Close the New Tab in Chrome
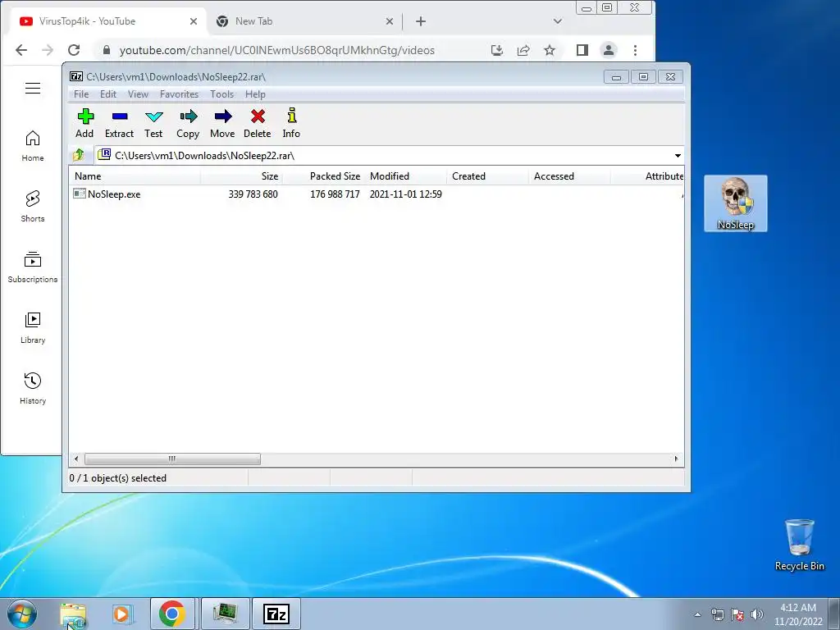Viewport: 840px width, 630px height. coord(390,21)
